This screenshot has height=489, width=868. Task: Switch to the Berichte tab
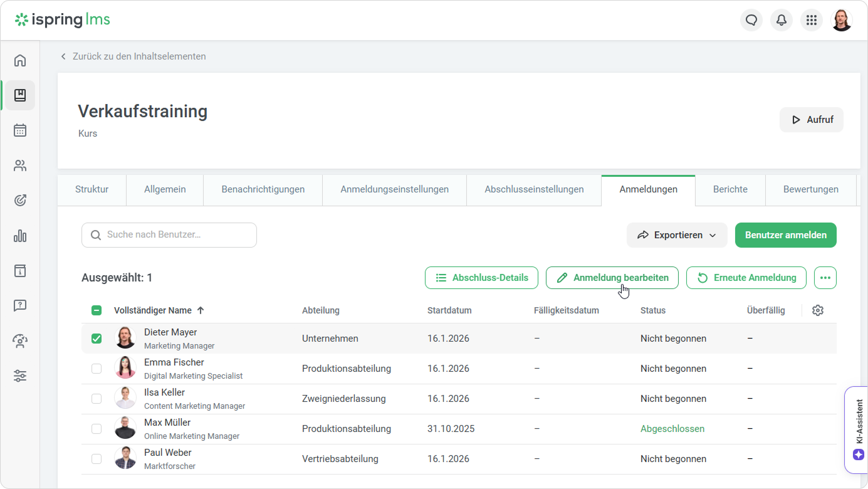pos(730,189)
